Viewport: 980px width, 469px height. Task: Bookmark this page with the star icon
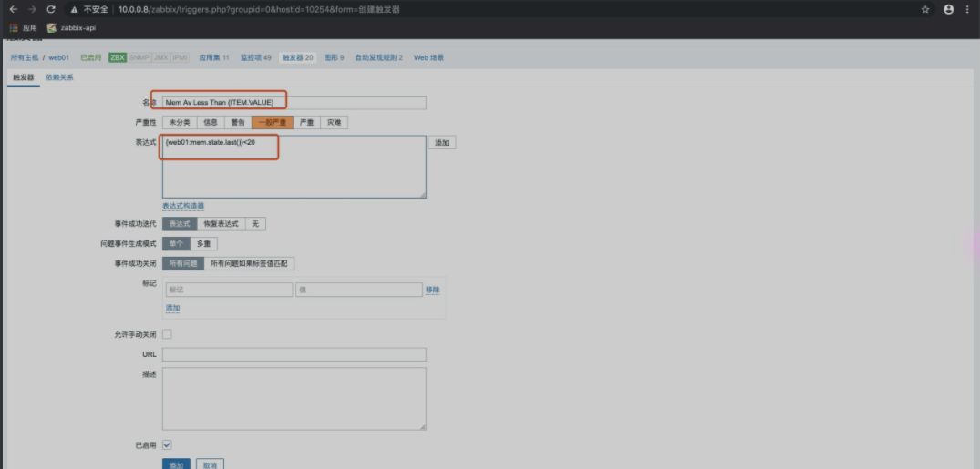coord(925,9)
